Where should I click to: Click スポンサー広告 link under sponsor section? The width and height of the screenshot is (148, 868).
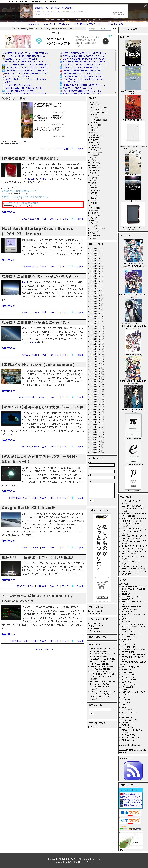61,149
